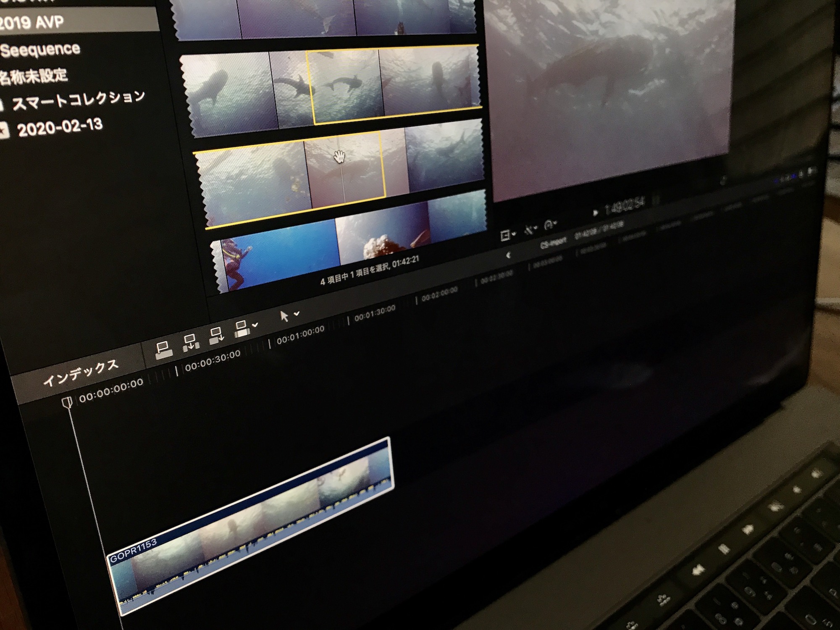
Task: Click the overwrite clip edit icon
Action: 241,329
